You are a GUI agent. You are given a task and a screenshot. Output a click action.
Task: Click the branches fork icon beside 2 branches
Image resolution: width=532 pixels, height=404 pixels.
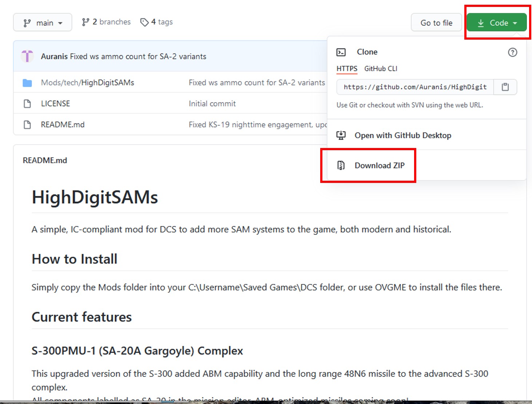coord(86,22)
